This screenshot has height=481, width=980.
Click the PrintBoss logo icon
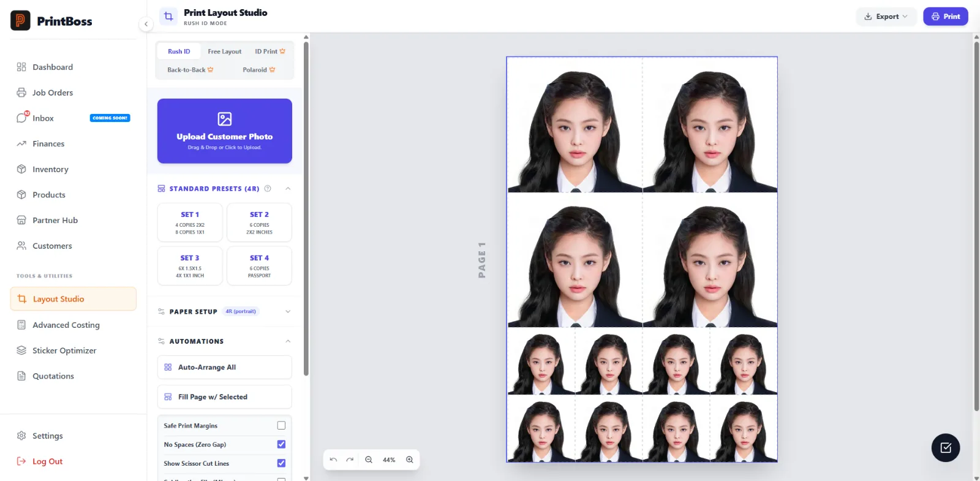pos(20,21)
